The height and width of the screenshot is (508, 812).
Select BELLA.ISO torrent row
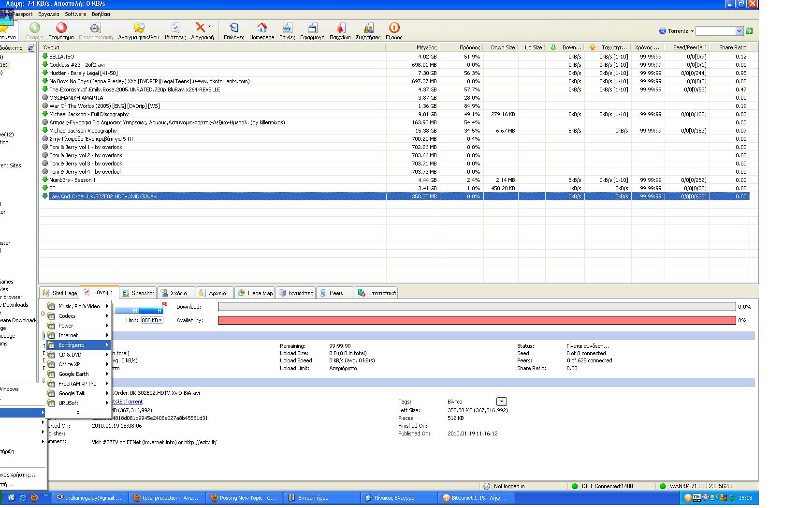394,57
